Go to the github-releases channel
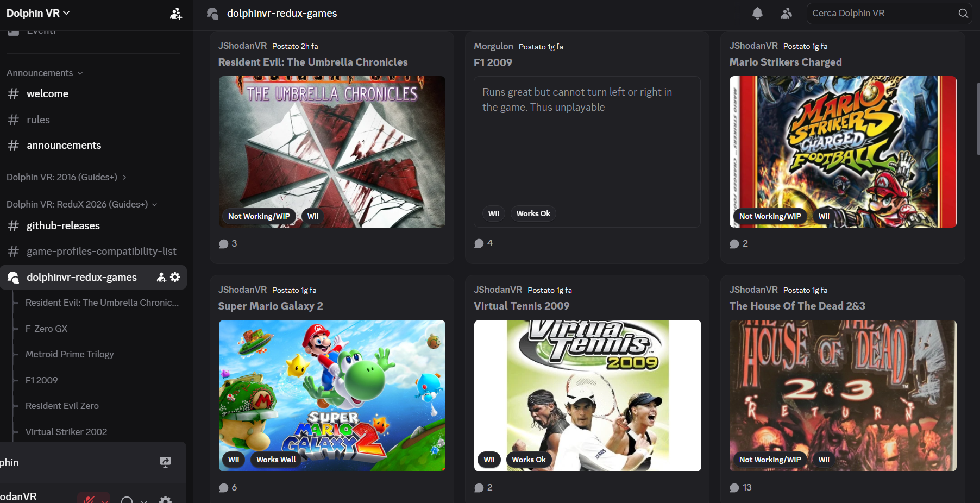Screen dimensions: 980x503 tap(63, 225)
